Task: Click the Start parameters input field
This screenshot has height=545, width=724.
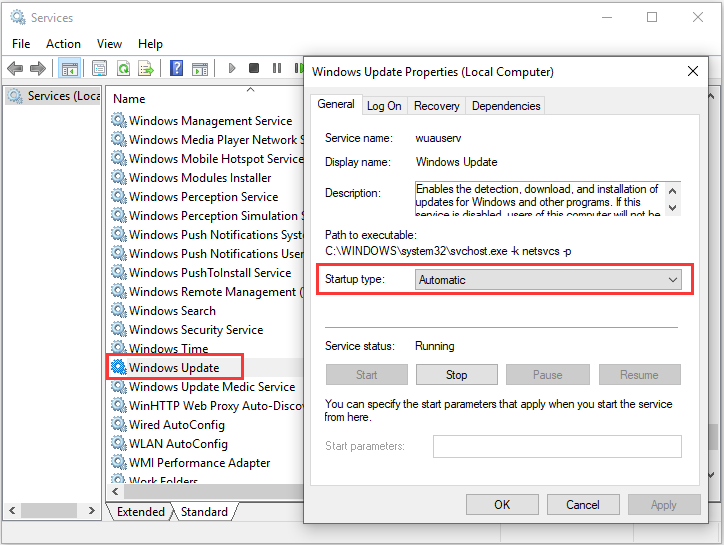Action: point(557,446)
